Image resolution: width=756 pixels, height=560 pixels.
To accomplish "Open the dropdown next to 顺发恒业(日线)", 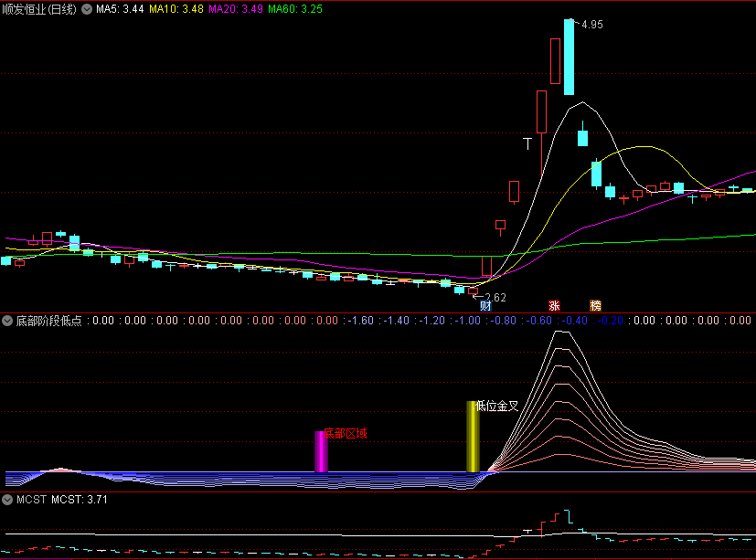I will click(87, 9).
